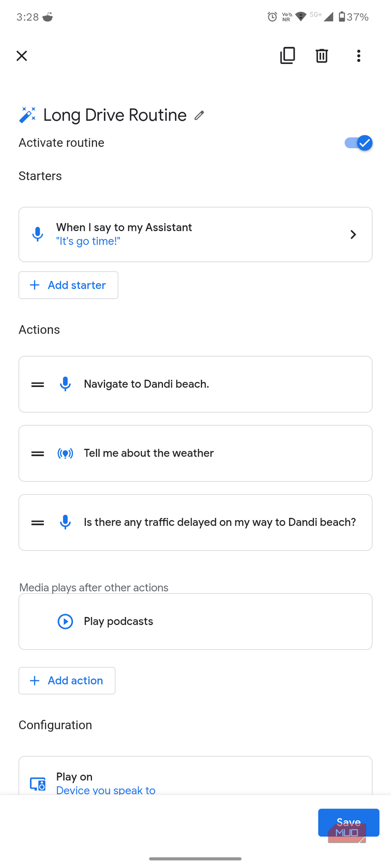
Task: Tap the broadcast icon next to weather action
Action: tap(65, 453)
